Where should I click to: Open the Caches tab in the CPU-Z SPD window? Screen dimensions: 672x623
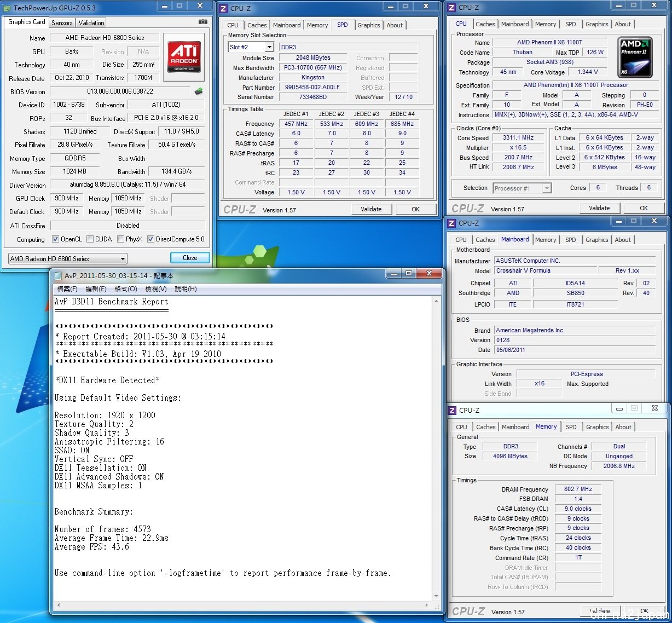pyautogui.click(x=257, y=25)
